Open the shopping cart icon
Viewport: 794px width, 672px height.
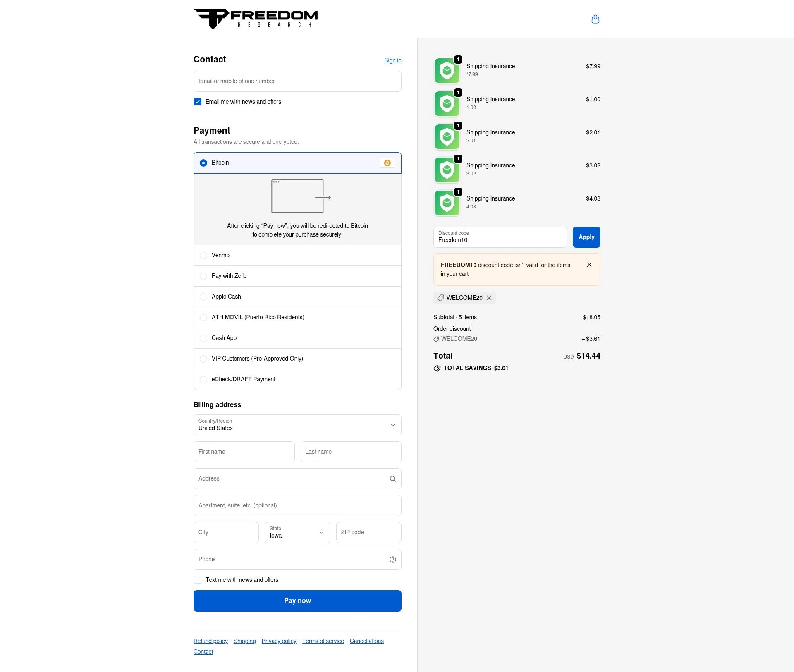click(595, 19)
